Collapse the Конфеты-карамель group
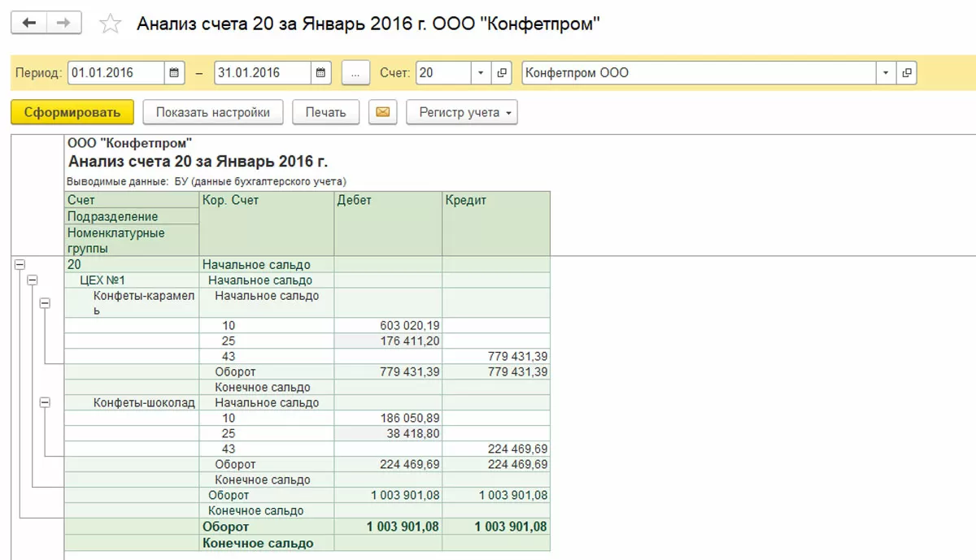 click(45, 303)
